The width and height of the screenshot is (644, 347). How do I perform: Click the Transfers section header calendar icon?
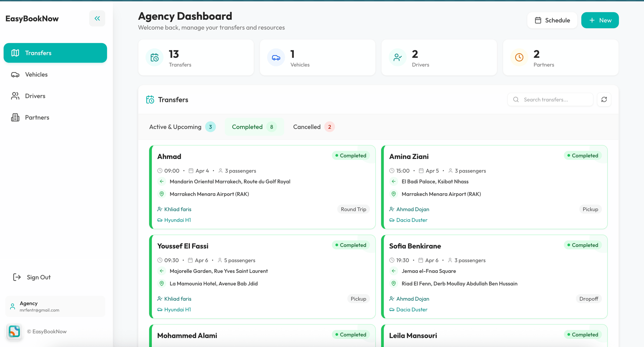click(150, 100)
